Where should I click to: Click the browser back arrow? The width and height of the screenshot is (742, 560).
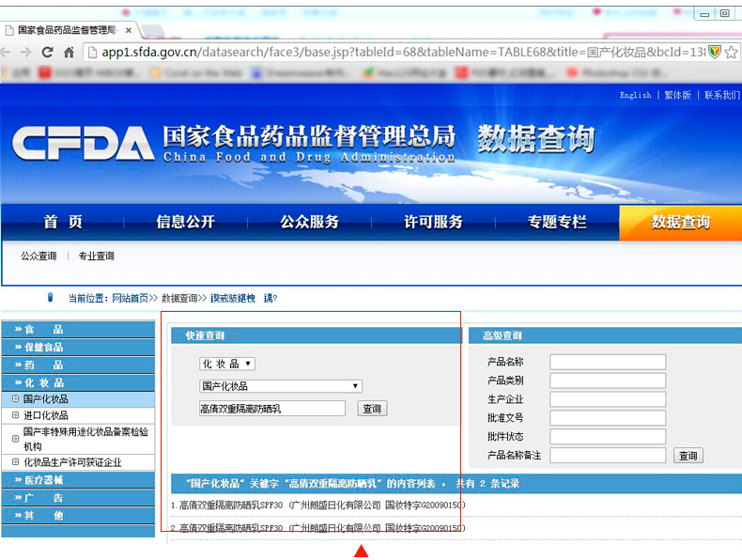[5, 52]
